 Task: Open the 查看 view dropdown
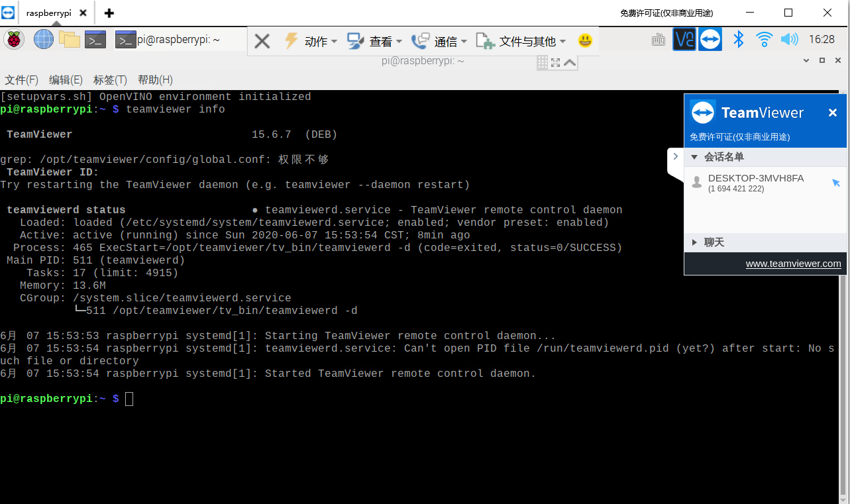pos(375,42)
